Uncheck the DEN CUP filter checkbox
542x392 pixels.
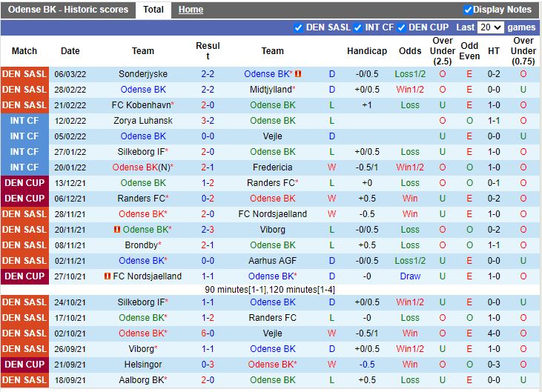(401, 27)
